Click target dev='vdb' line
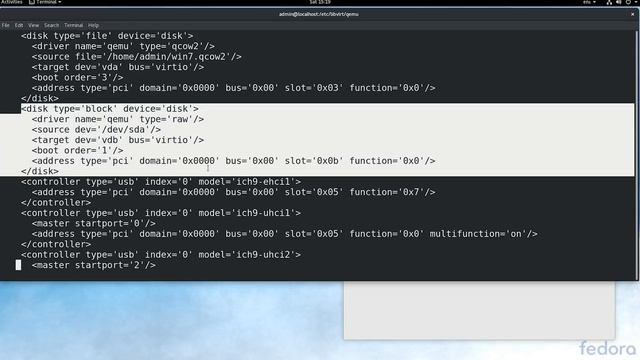The image size is (640, 360). pos(118,140)
